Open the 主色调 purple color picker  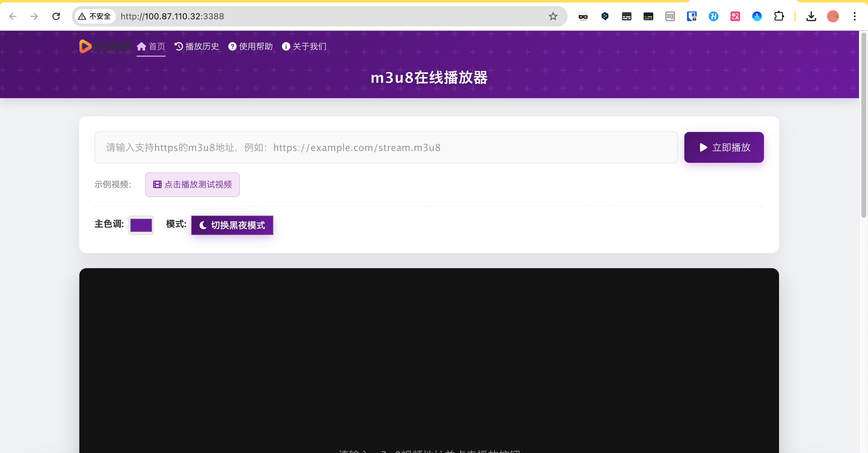point(141,225)
